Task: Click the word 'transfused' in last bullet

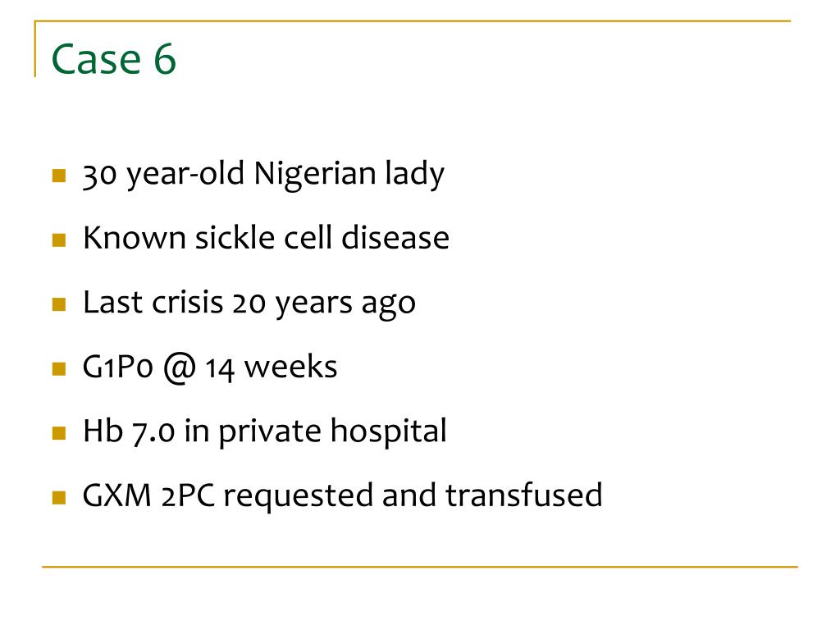Action: (x=524, y=495)
